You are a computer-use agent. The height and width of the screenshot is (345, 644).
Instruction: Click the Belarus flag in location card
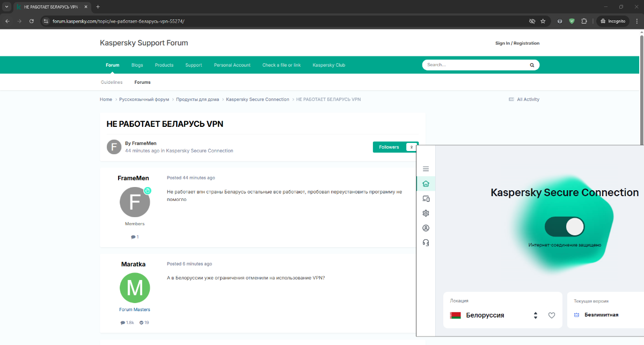click(x=456, y=315)
